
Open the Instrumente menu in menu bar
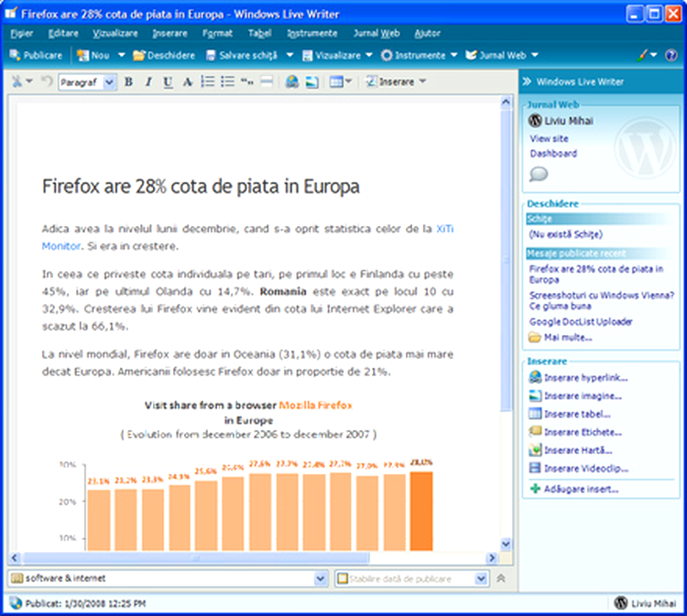click(x=312, y=33)
